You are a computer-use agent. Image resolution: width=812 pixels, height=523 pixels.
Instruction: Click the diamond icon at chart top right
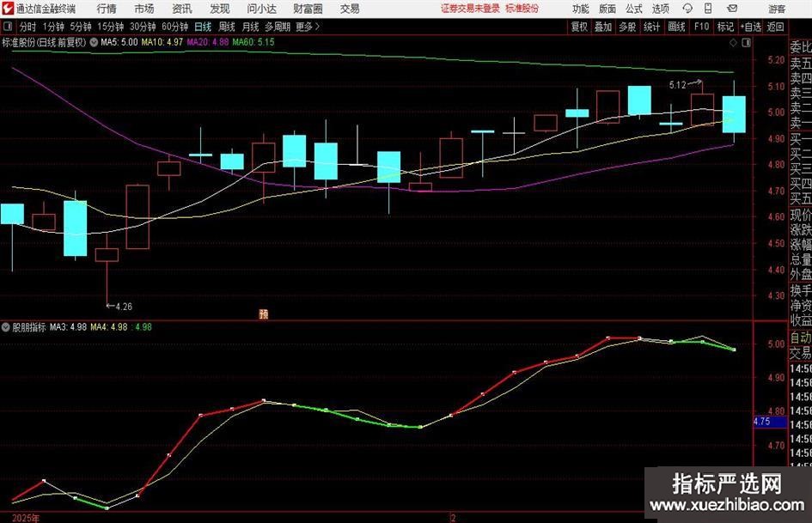(733, 43)
